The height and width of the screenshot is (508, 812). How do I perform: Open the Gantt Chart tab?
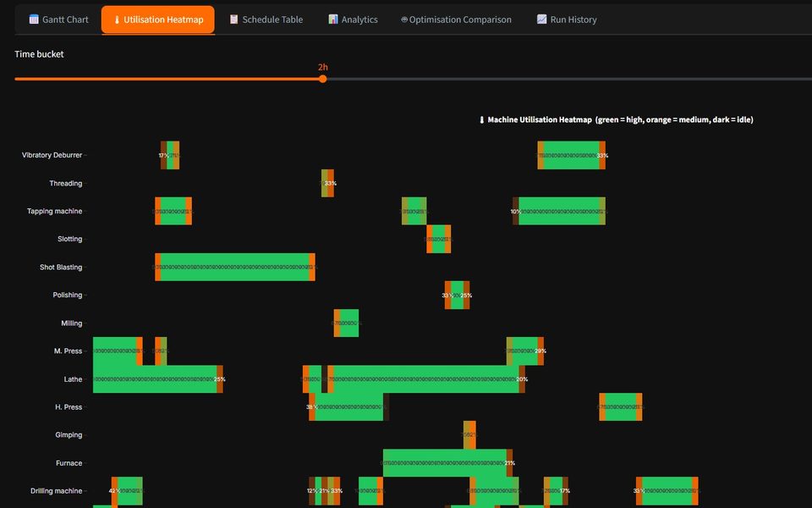[x=58, y=19]
